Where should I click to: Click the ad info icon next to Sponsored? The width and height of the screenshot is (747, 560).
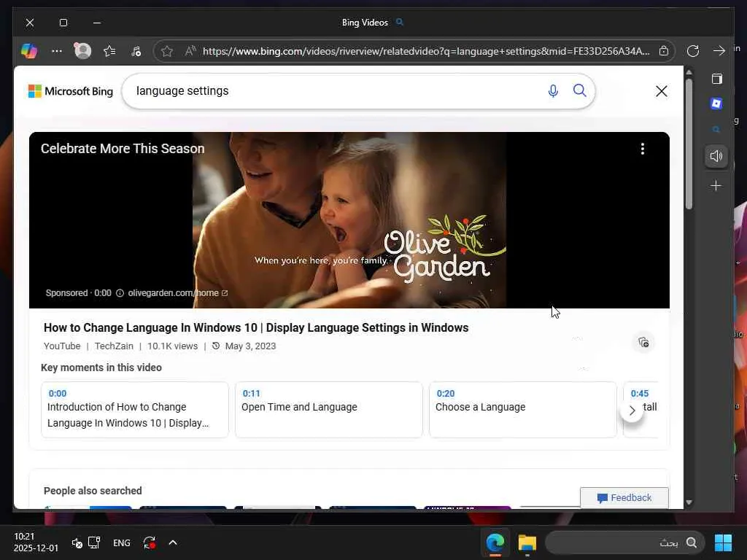(120, 293)
